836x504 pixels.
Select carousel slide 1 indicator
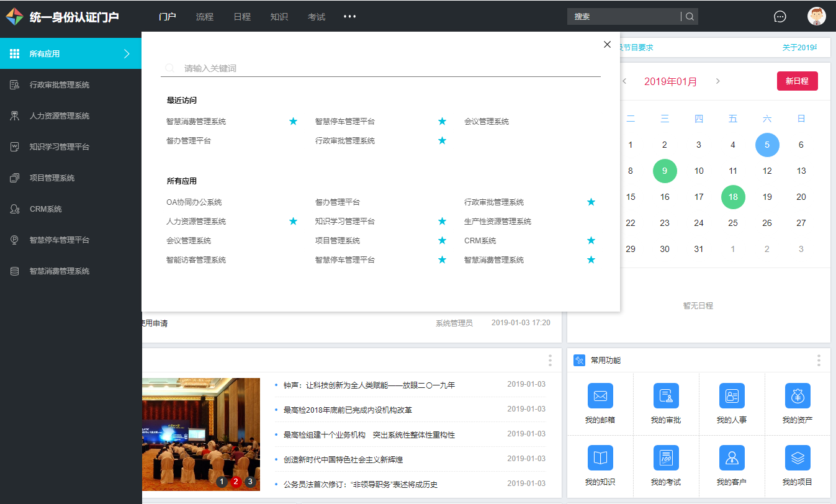coord(222,481)
